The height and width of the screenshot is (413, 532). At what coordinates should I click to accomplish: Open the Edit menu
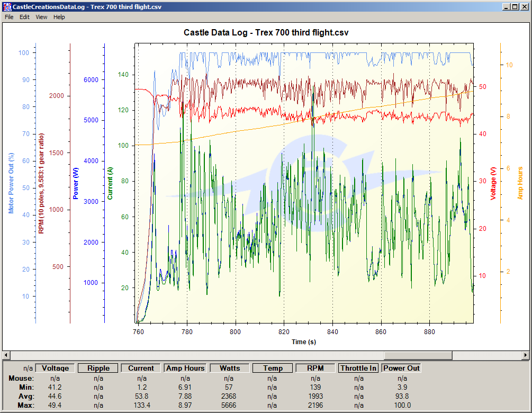click(24, 17)
